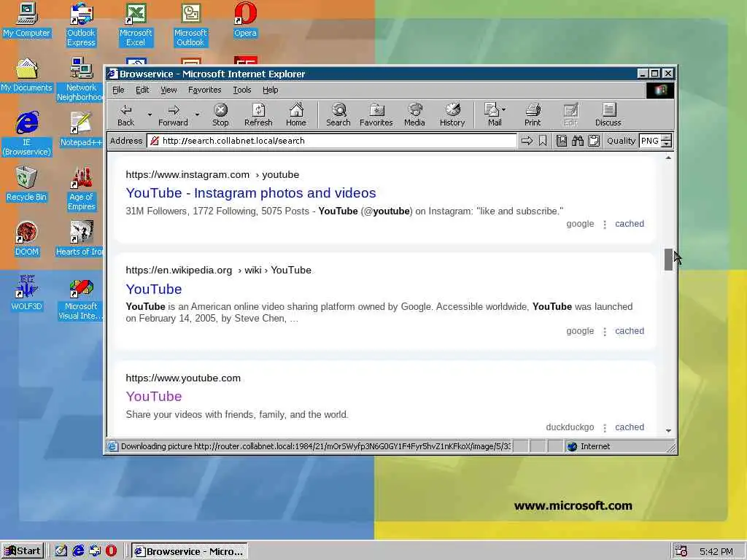Click the binoculars find icon
The height and width of the screenshot is (560, 747).
pyautogui.click(x=578, y=141)
